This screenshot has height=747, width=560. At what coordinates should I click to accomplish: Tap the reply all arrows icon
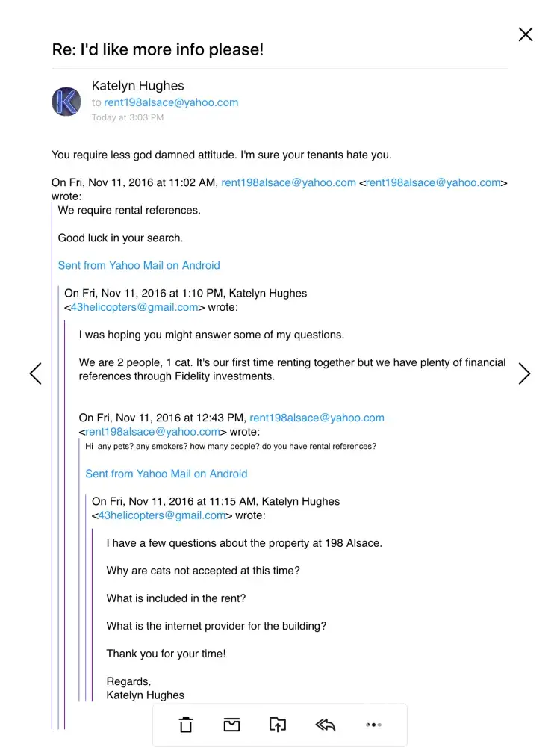pyautogui.click(x=325, y=725)
